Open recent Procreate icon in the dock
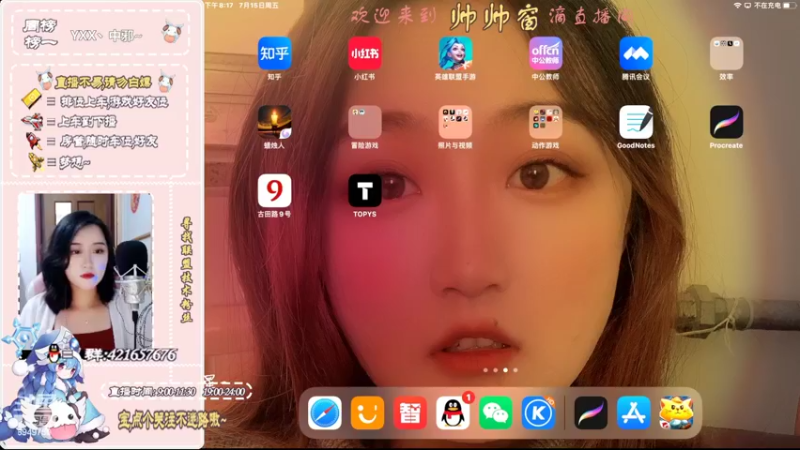 coord(591,413)
